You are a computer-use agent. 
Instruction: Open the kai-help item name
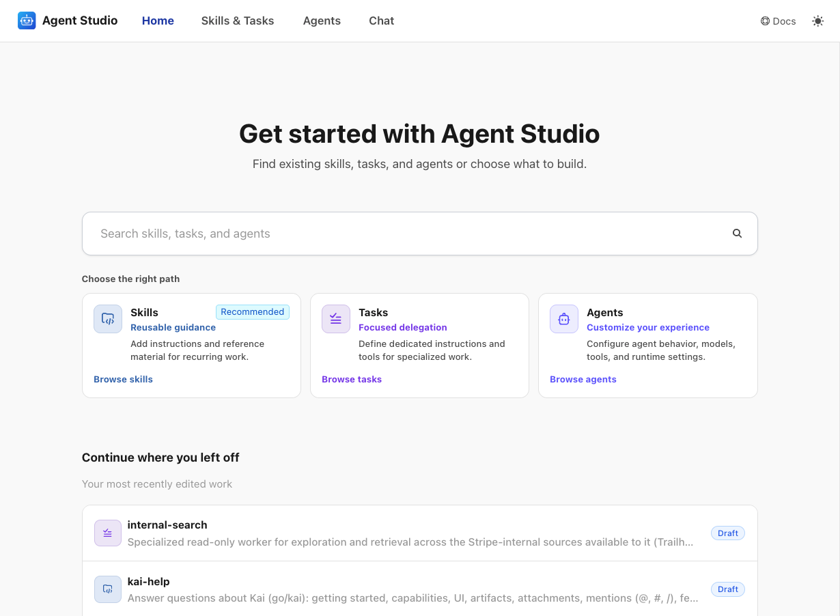pos(148,581)
